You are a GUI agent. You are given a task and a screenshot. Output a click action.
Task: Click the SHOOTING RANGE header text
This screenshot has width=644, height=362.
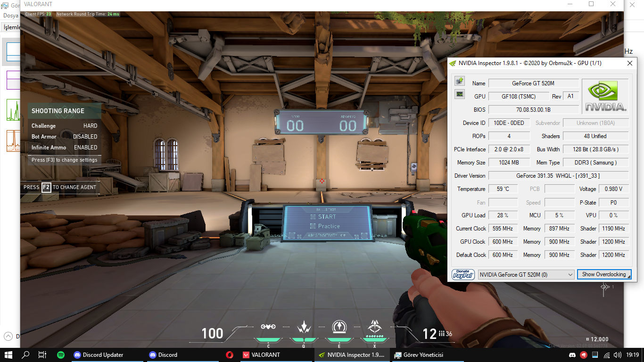point(58,111)
